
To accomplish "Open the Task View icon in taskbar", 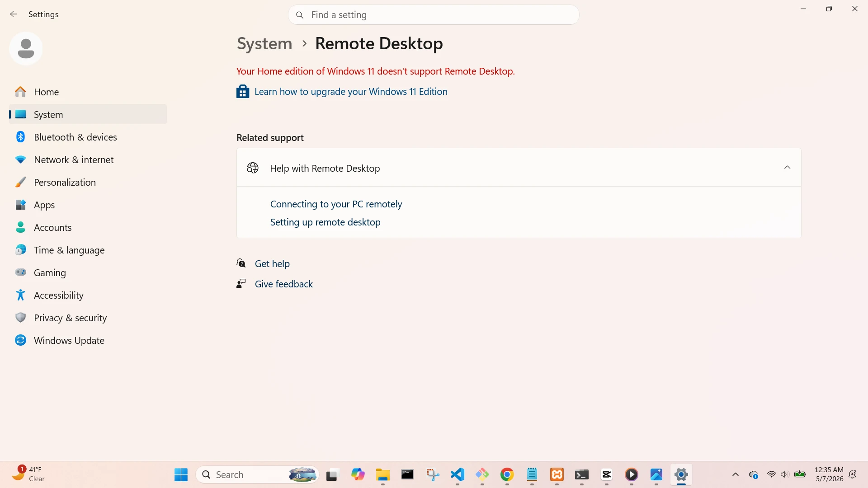I will click(332, 474).
